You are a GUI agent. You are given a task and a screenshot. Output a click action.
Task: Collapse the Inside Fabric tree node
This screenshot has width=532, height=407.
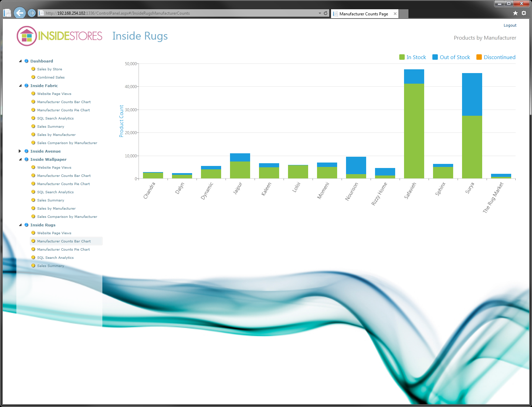(x=20, y=86)
